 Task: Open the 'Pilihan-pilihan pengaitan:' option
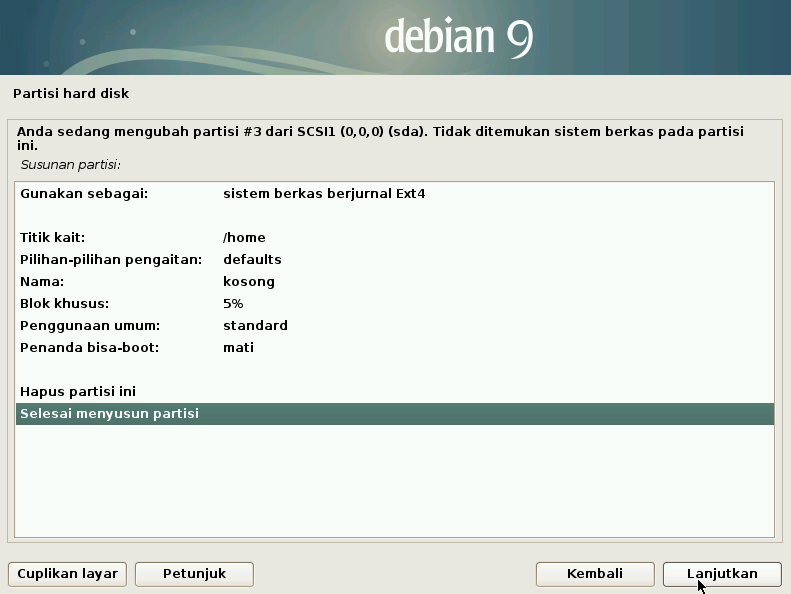pos(111,259)
